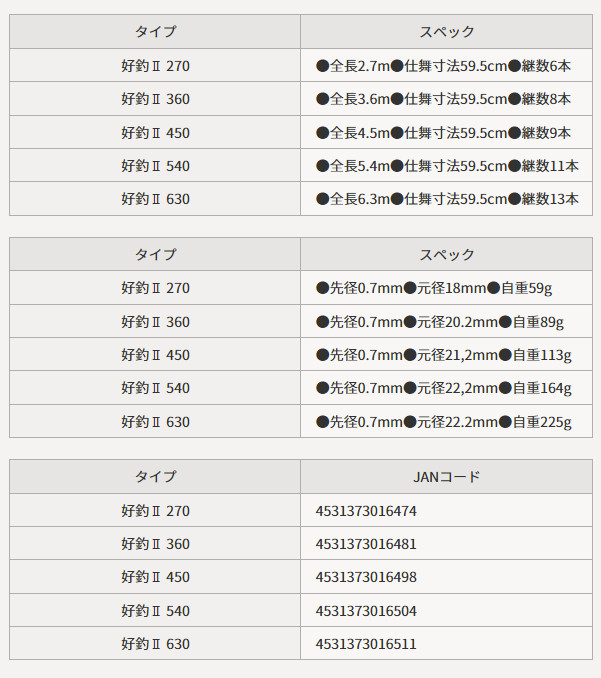Select spec cell 全長4.5m 継数9本
Screen dimensions: 601x678
tap(447, 132)
